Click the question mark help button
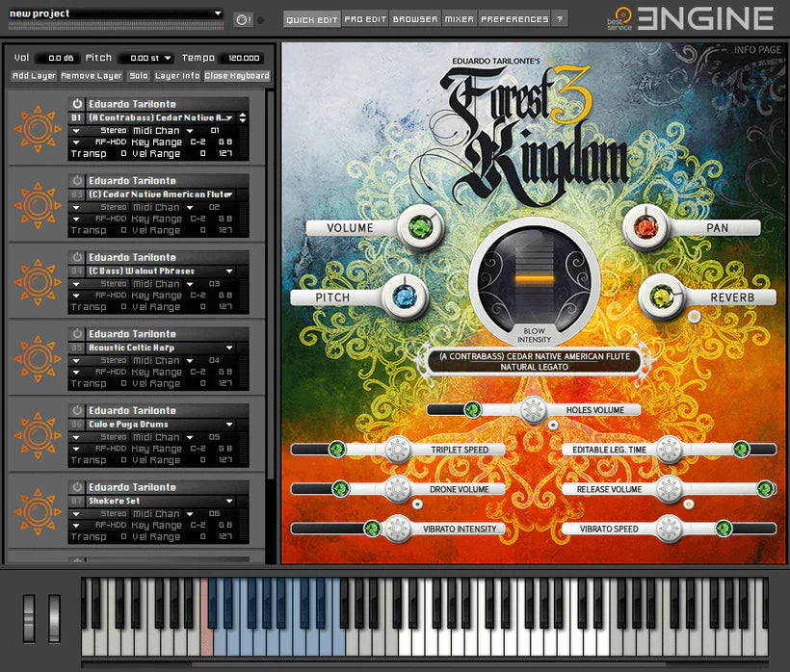Screen dimensions: 790x672 560,19
